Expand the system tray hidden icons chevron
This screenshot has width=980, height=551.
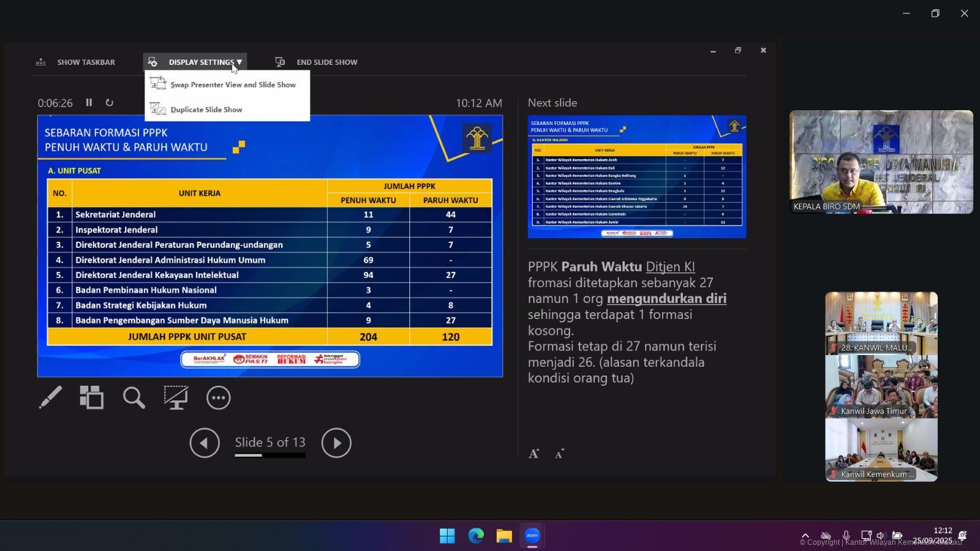pos(805,536)
